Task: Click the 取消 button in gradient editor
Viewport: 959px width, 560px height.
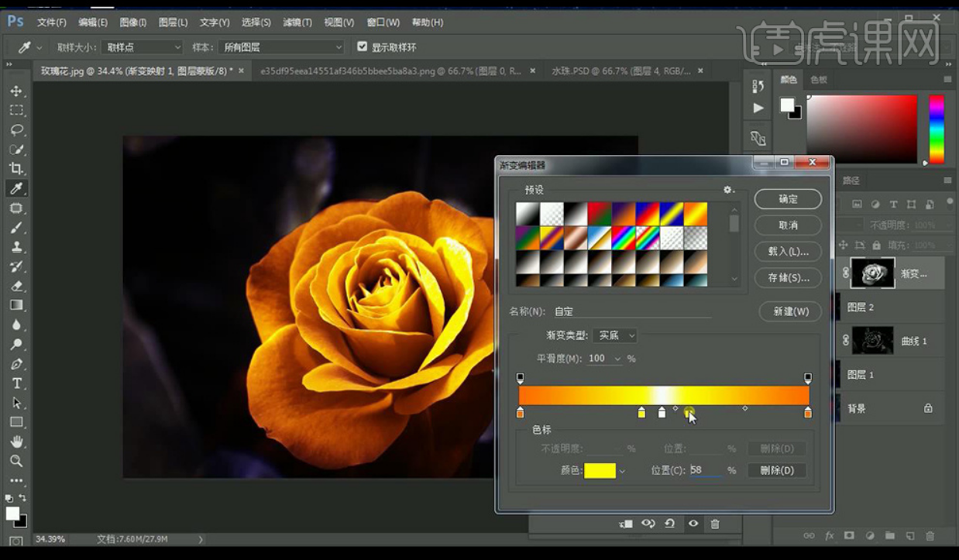Action: pyautogui.click(x=788, y=225)
